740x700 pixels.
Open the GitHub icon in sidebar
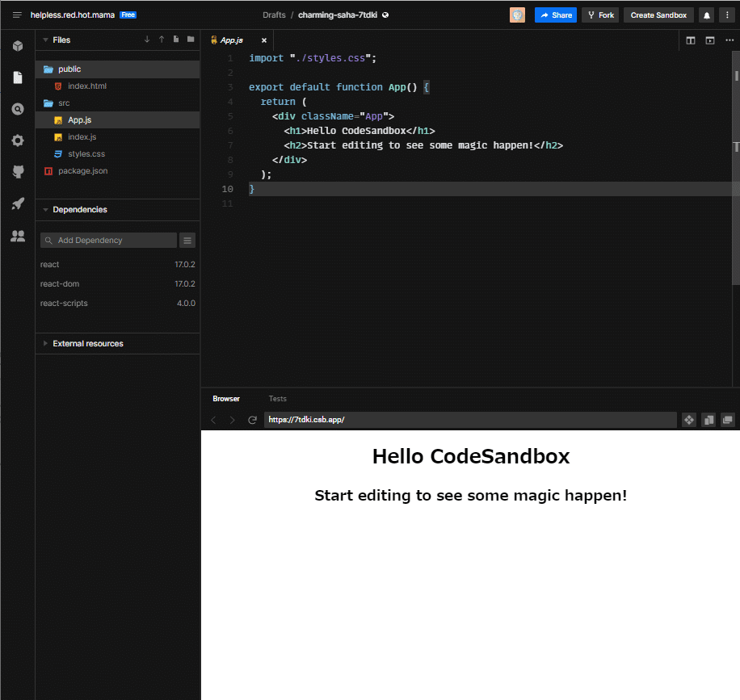[x=18, y=172]
